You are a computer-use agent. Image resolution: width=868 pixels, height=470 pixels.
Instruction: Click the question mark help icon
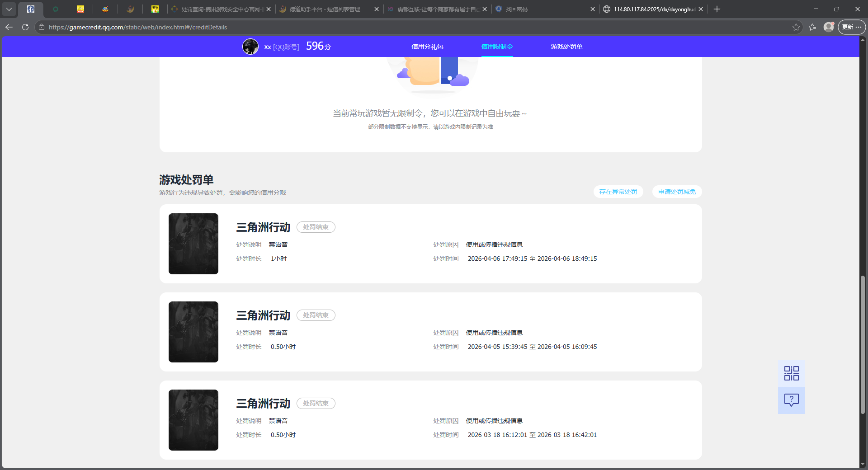click(791, 400)
